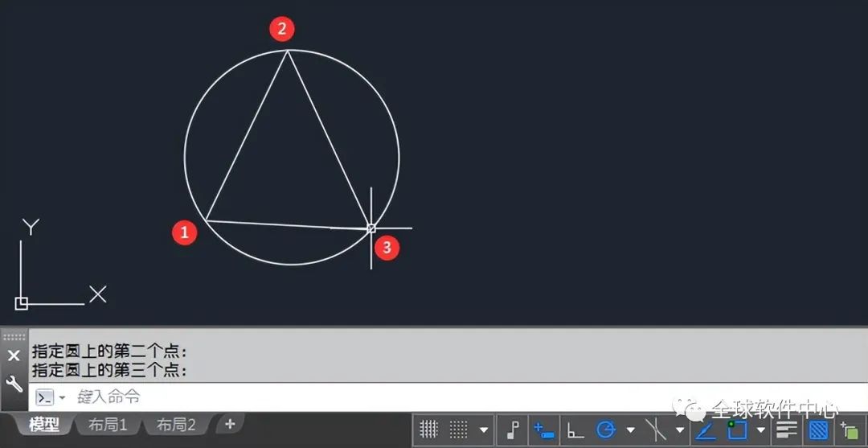Toggle polar tracking icon
This screenshot has height=448, width=868.
[606, 430]
